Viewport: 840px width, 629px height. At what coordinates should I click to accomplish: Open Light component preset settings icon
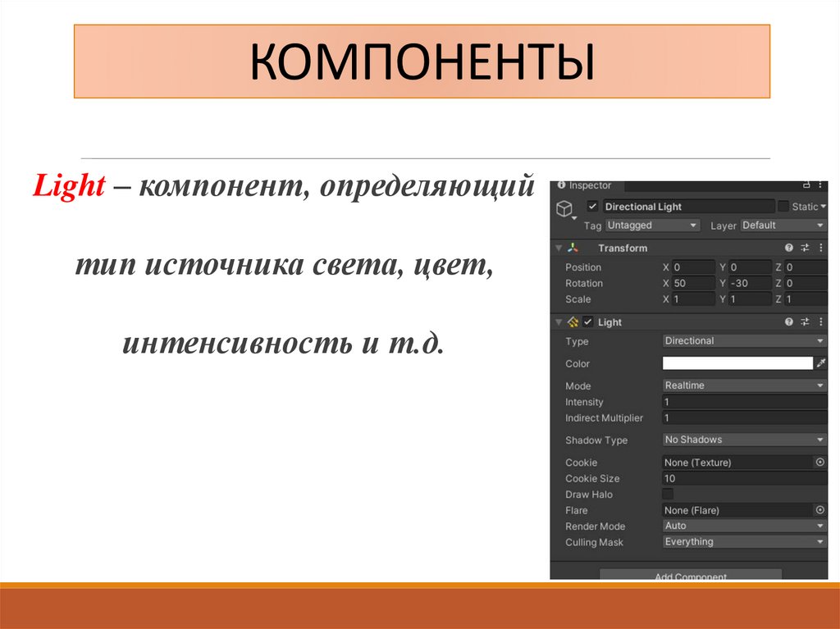pos(805,321)
